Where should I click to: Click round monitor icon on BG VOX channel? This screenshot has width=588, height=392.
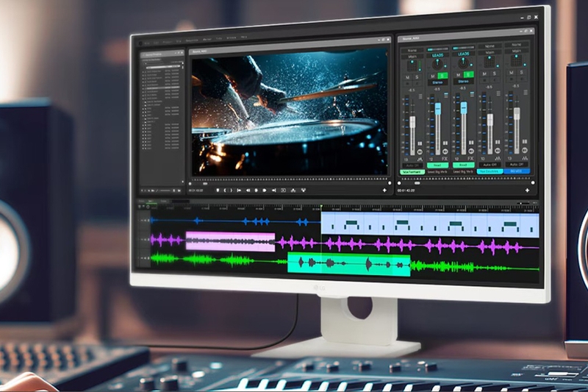(x=525, y=150)
